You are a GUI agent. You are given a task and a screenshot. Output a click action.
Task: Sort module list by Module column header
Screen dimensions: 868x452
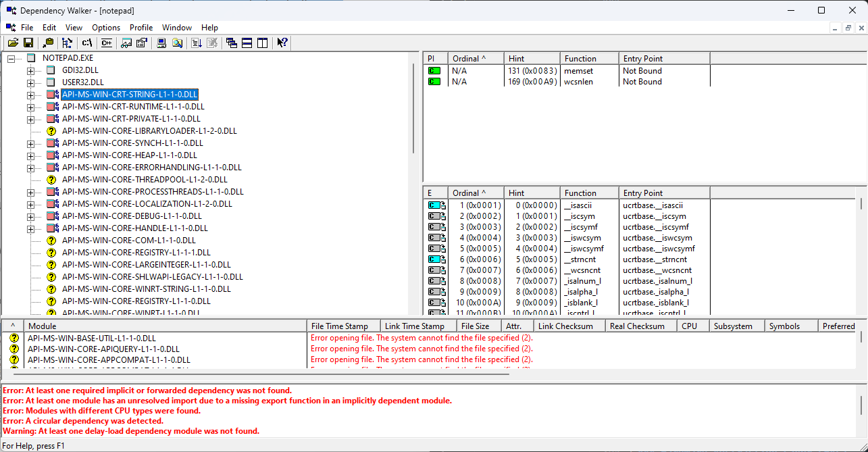pos(165,326)
